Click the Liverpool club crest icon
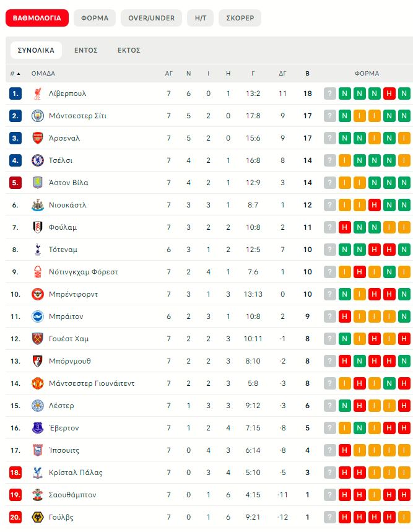The image size is (413, 532). click(38, 94)
